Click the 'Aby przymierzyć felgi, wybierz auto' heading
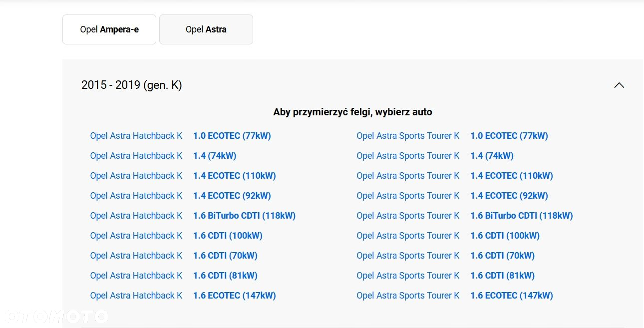Viewport: 644px width, 328px height. click(352, 112)
